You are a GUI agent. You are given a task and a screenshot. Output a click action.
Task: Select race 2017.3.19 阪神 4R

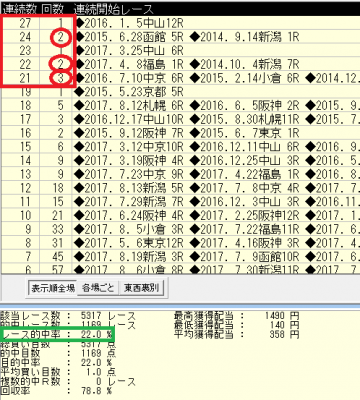click(x=130, y=160)
